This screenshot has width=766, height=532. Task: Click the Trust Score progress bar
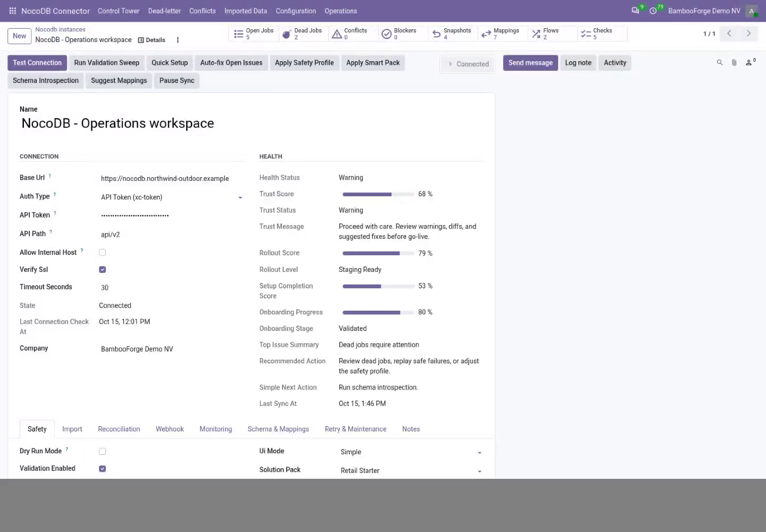(x=378, y=195)
